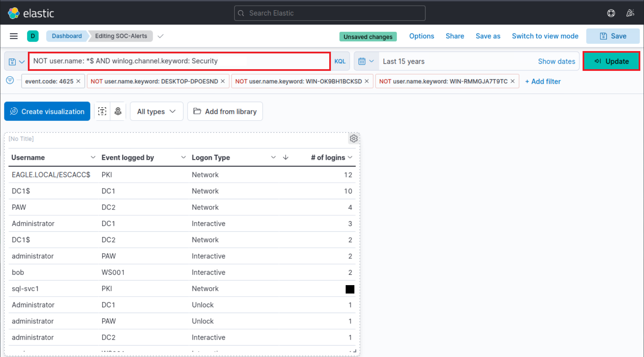Open filter options using the filter icon
This screenshot has width=644, height=357.
click(x=10, y=81)
